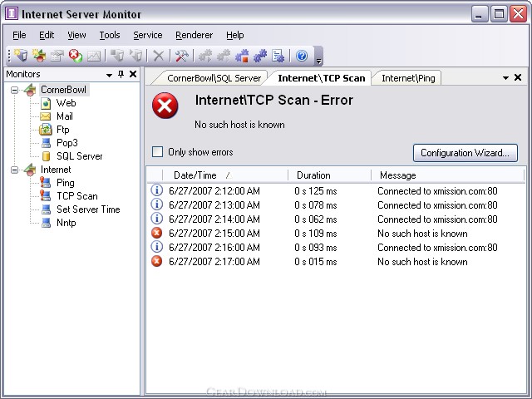Click the red-and-green stop icon in toolbar

click(76, 56)
